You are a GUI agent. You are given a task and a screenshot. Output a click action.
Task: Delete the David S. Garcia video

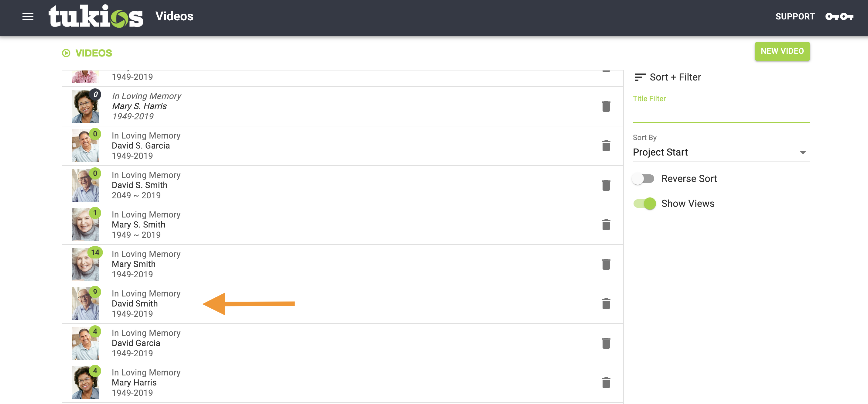coord(606,146)
